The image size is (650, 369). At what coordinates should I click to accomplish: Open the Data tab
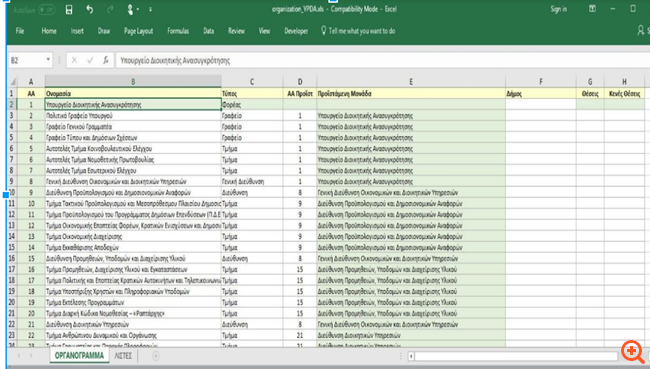point(209,31)
